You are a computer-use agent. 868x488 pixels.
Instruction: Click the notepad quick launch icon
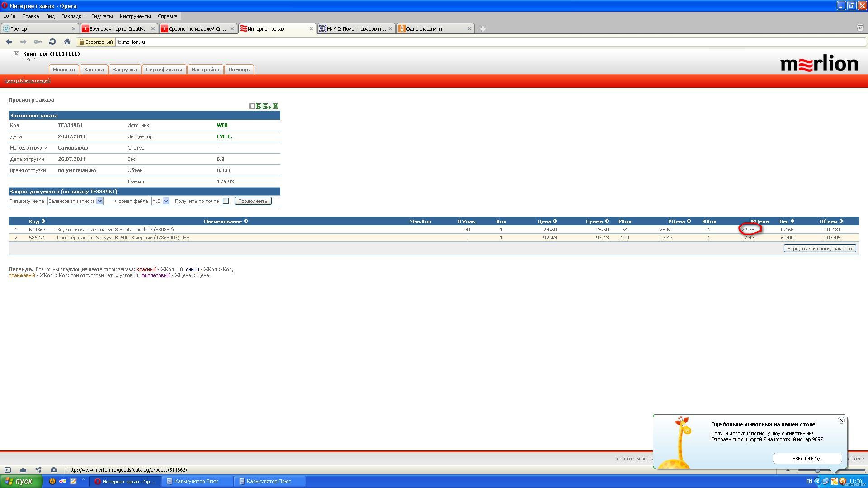(x=73, y=481)
